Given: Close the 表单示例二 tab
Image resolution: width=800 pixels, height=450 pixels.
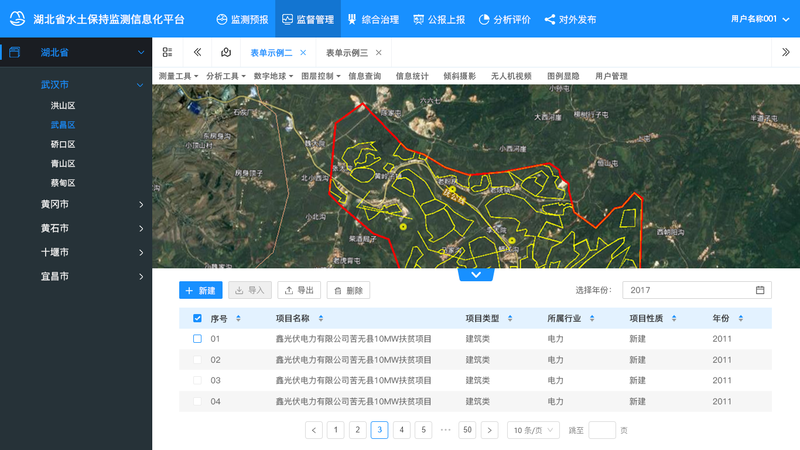Looking at the screenshot, I should 303,53.
